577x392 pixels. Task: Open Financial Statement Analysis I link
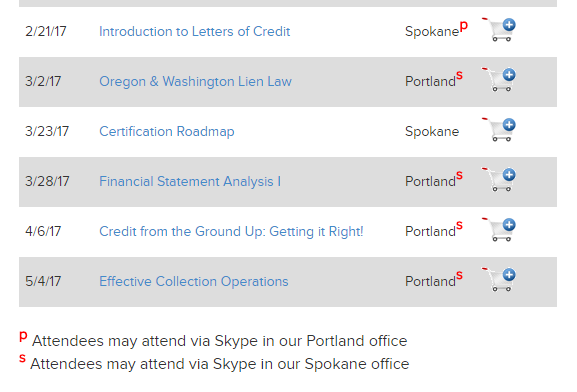click(x=190, y=181)
